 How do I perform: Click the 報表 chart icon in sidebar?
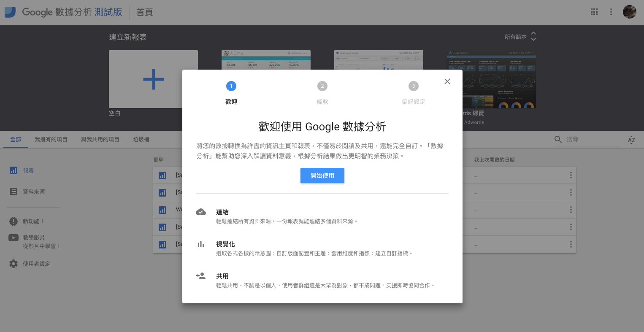(x=14, y=170)
